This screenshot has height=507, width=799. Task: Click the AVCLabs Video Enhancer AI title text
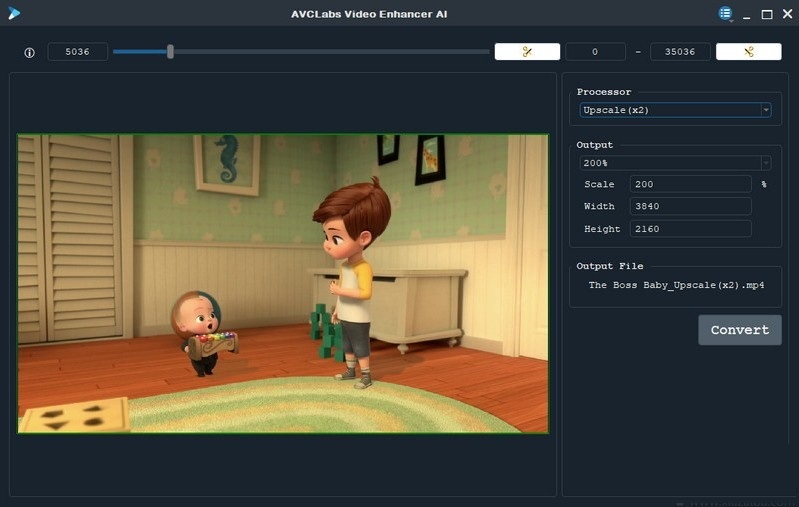coord(369,14)
